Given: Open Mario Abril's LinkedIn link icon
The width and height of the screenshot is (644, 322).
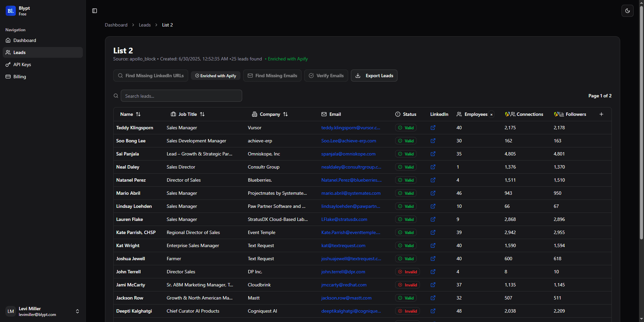Looking at the screenshot, I should point(433,193).
